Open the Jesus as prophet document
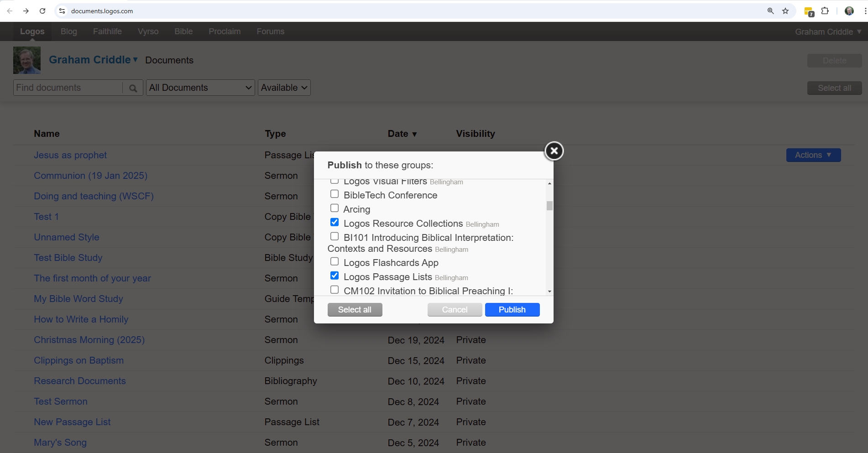The image size is (868, 453). click(70, 155)
